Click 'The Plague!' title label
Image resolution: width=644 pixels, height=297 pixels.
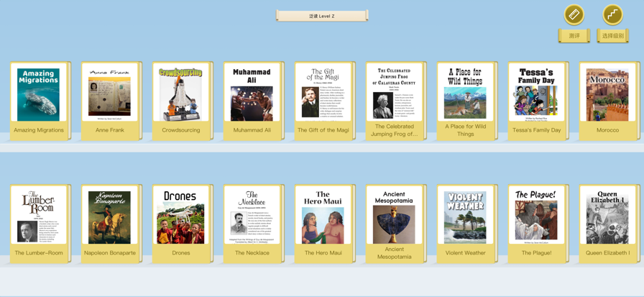point(536,253)
